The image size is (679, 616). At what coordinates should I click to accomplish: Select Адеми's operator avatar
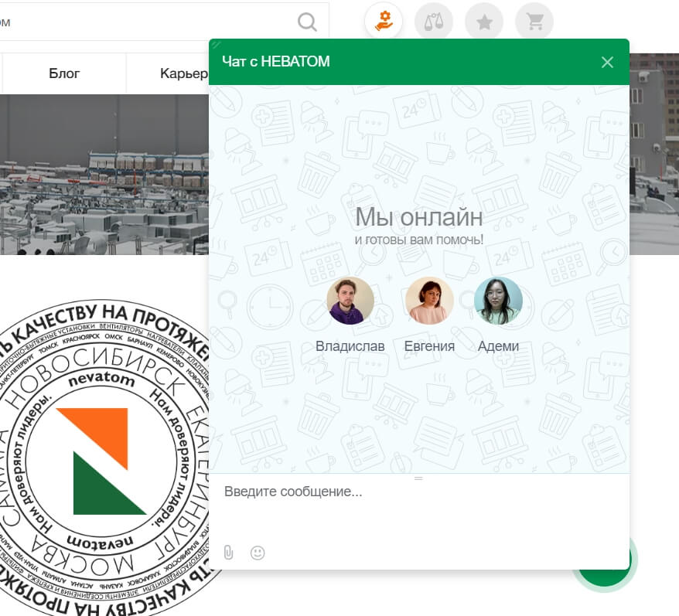(x=498, y=301)
